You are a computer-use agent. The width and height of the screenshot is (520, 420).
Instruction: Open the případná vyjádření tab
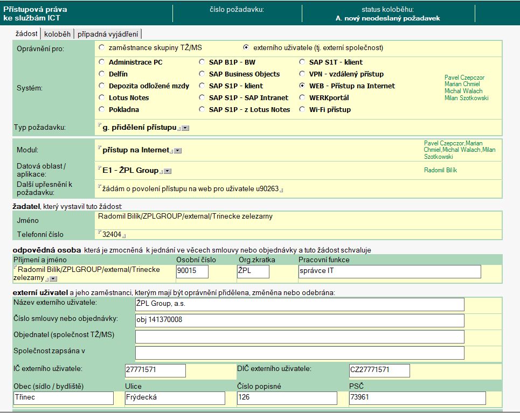tap(108, 34)
